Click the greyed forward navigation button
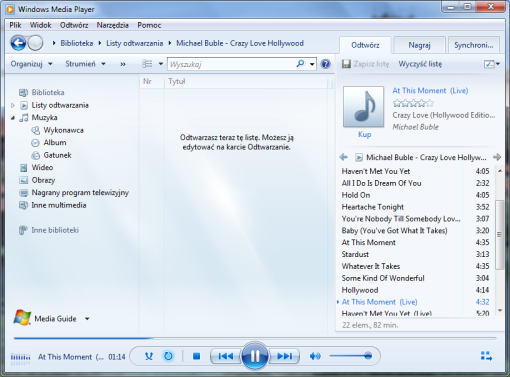Viewport: 510px width, 377px height. (x=35, y=43)
